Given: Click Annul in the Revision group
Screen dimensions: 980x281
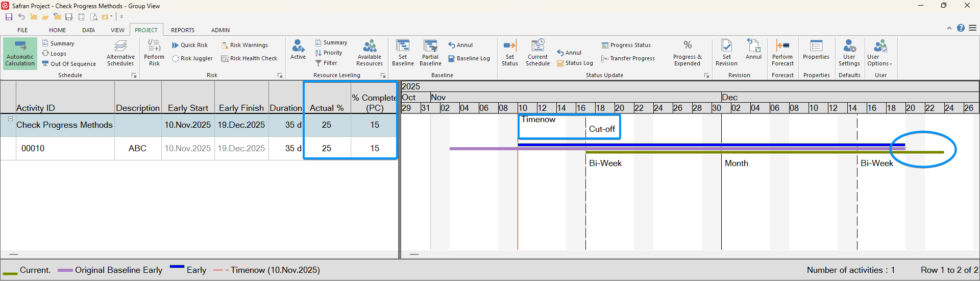Looking at the screenshot, I should [x=753, y=50].
